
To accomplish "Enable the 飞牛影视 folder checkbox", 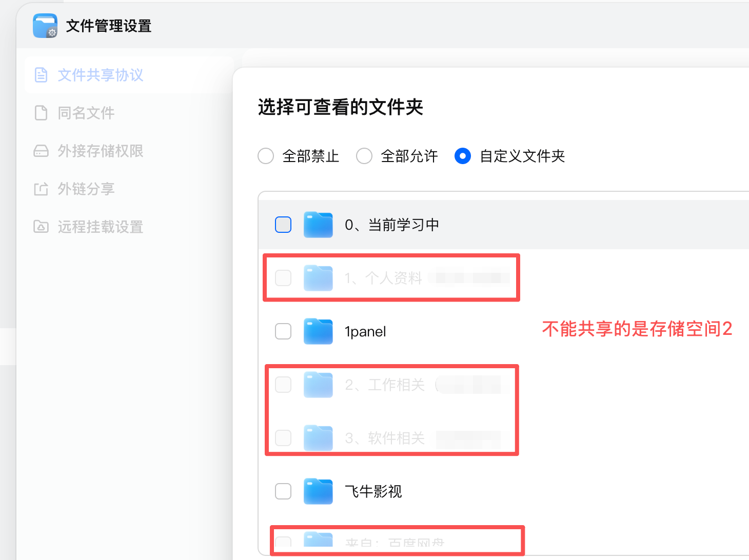I will [283, 491].
